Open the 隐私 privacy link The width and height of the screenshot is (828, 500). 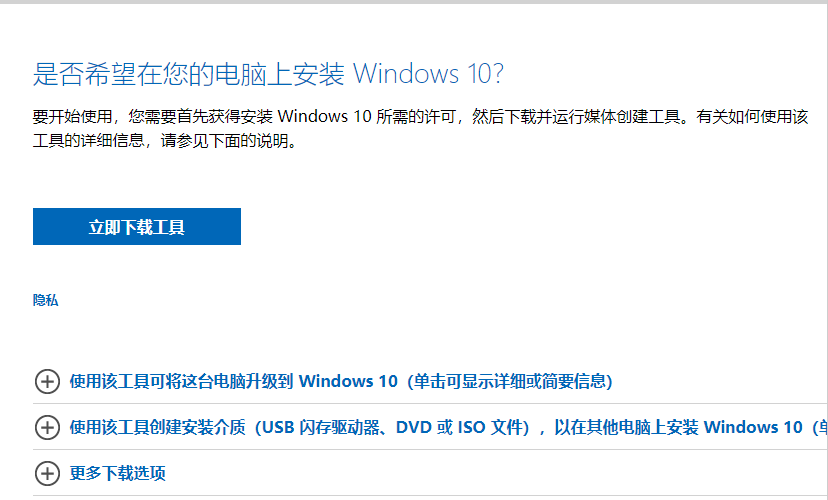(x=46, y=300)
